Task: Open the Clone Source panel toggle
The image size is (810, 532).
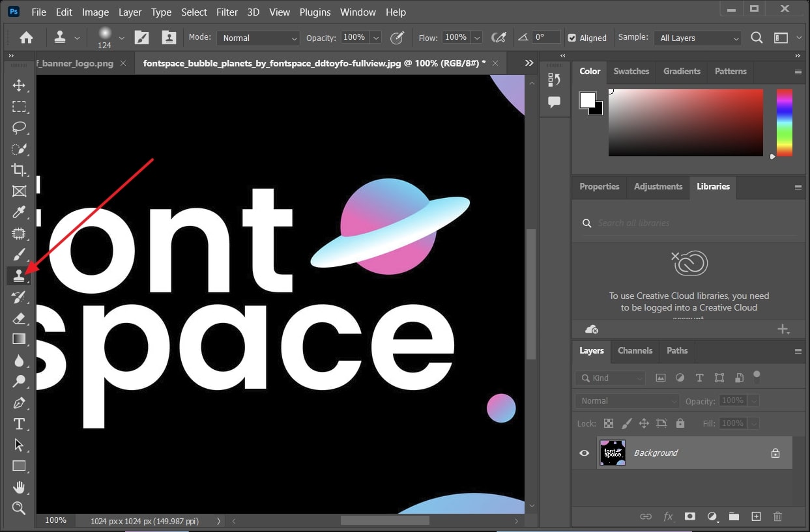Action: tap(169, 38)
